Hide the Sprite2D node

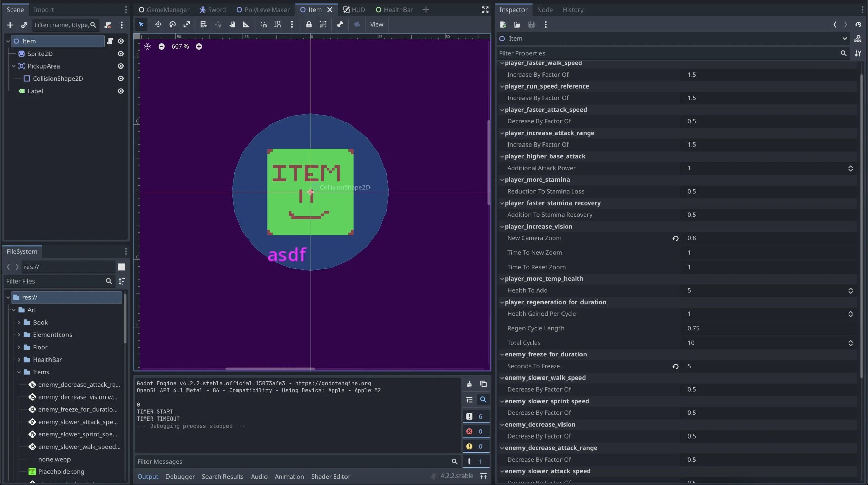point(120,54)
